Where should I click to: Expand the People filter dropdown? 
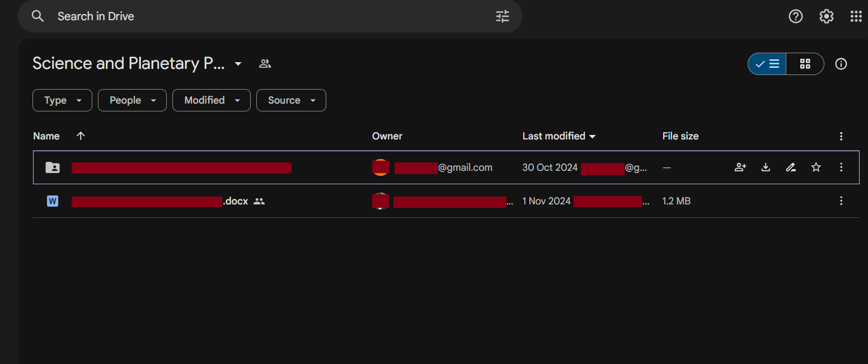pyautogui.click(x=132, y=100)
